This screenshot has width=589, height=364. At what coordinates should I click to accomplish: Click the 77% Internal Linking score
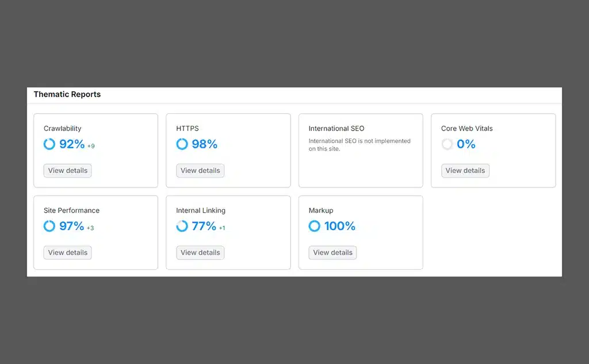(x=204, y=226)
